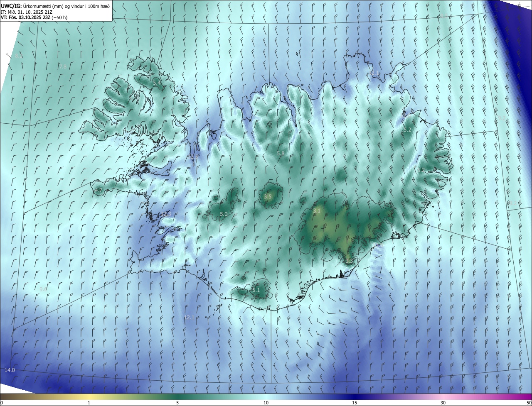Click the valid time line 'VT: Fös. 03.10.2025 23Z (+50 h)'
532x406 pixels.
(34, 17)
